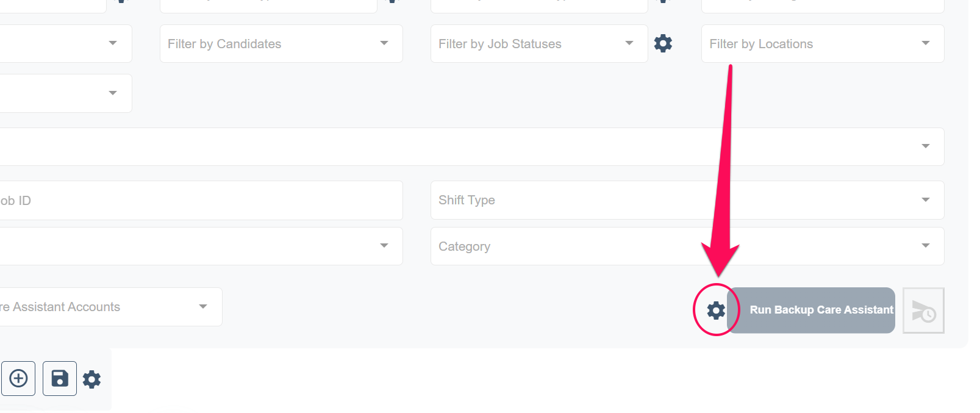
Task: Click Run Backup Care Assistant button
Action: 811,311
